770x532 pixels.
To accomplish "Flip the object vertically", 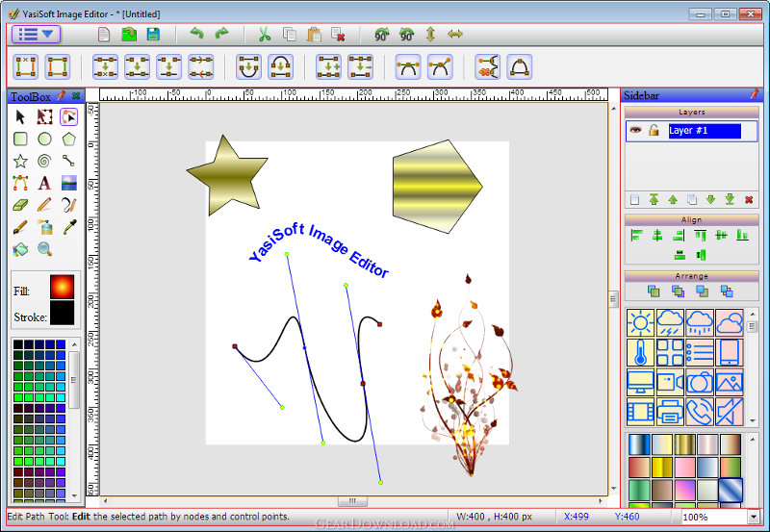I will pyautogui.click(x=430, y=35).
